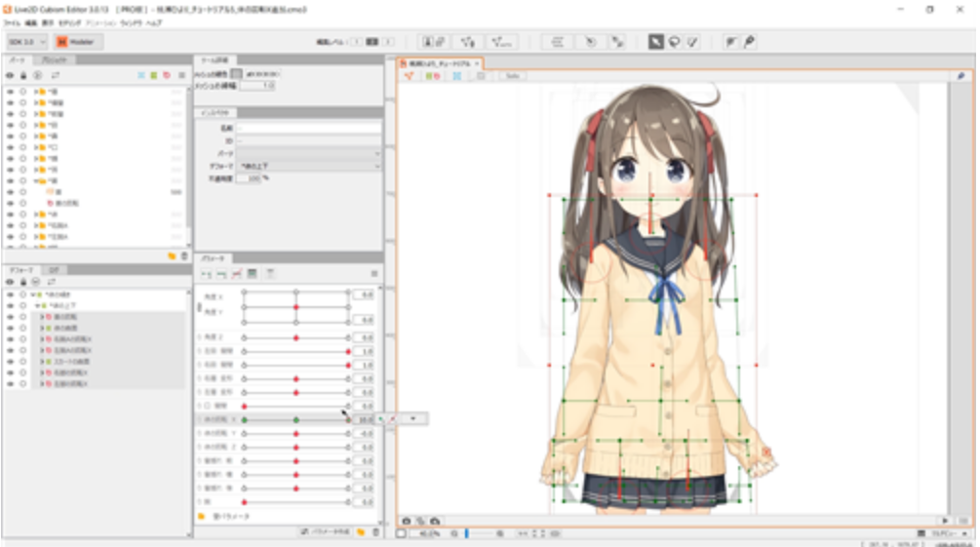Select edit level 3 button
The width and height of the screenshot is (980, 547).
click(x=388, y=42)
